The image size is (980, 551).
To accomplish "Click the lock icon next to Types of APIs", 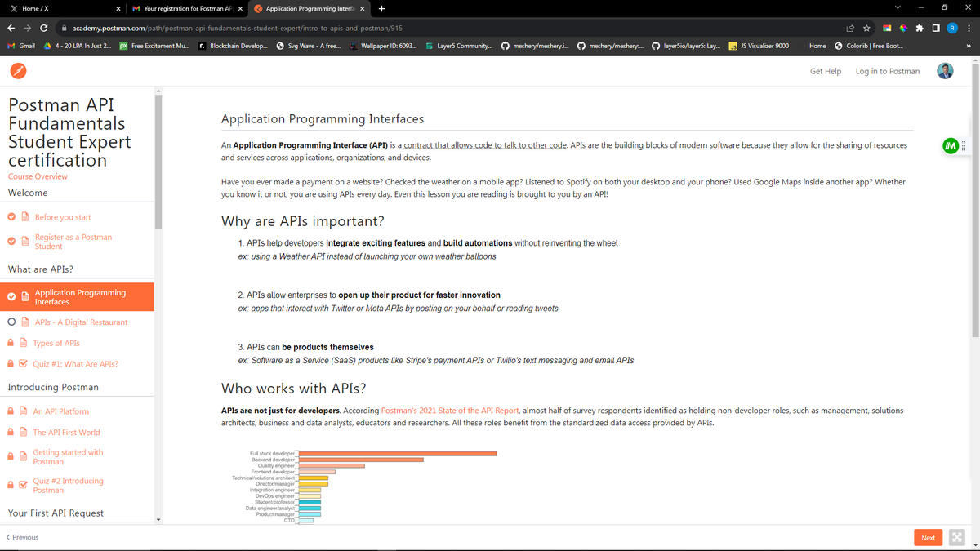I will [x=11, y=344].
